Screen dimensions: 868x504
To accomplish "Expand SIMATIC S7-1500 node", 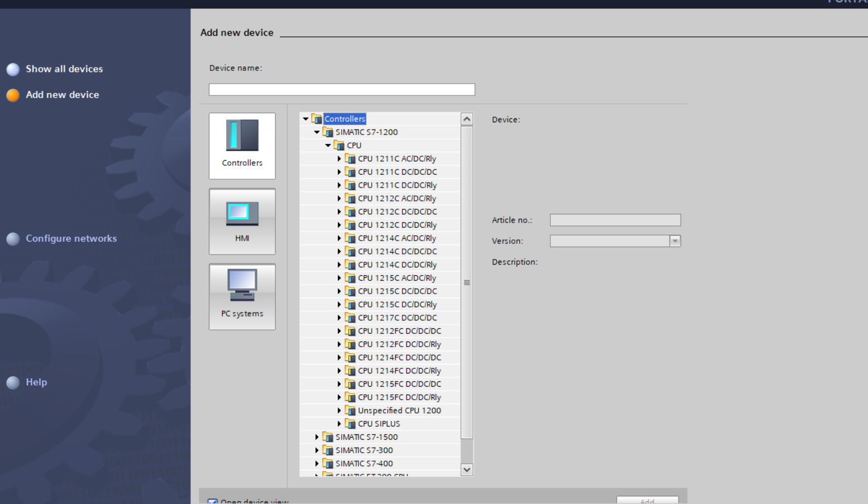I will click(316, 437).
